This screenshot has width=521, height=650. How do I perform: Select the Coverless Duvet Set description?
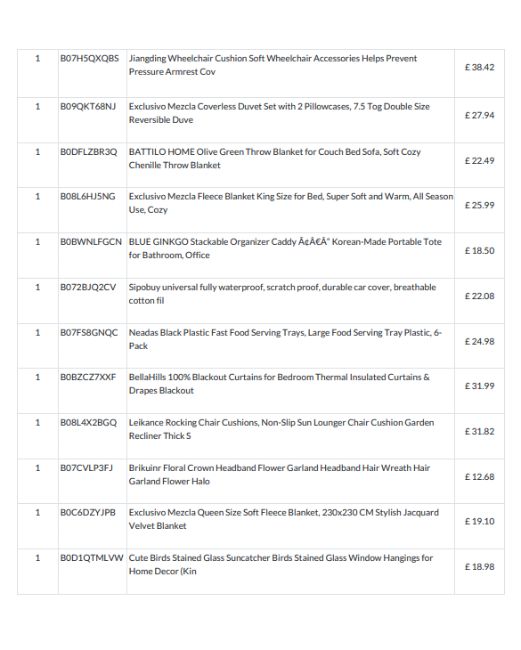[x=279, y=113]
